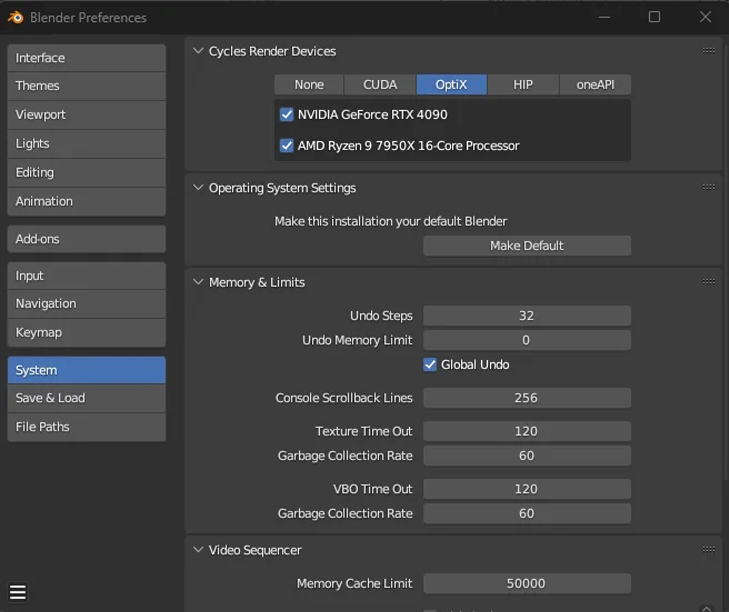The height and width of the screenshot is (612, 729).
Task: Collapse the Memory & Limits section
Action: [x=198, y=282]
